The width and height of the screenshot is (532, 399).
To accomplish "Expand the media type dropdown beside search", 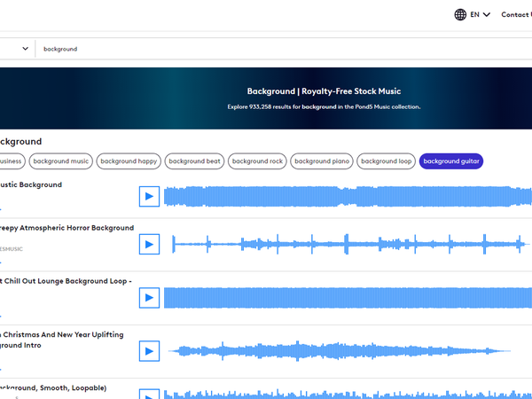I will point(25,49).
